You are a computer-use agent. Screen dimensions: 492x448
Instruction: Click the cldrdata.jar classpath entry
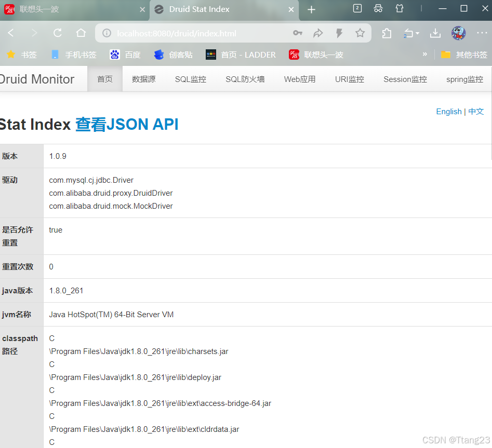[x=144, y=429]
